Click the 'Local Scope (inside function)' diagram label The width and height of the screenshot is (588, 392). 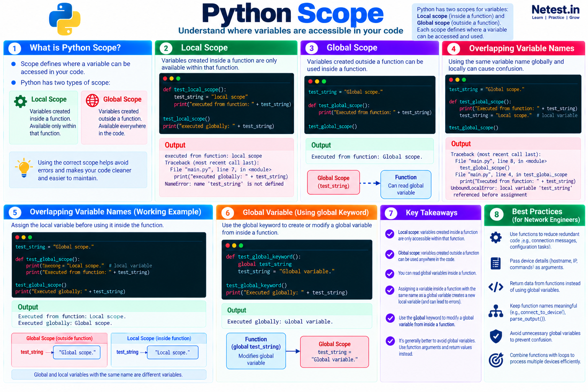pyautogui.click(x=159, y=338)
